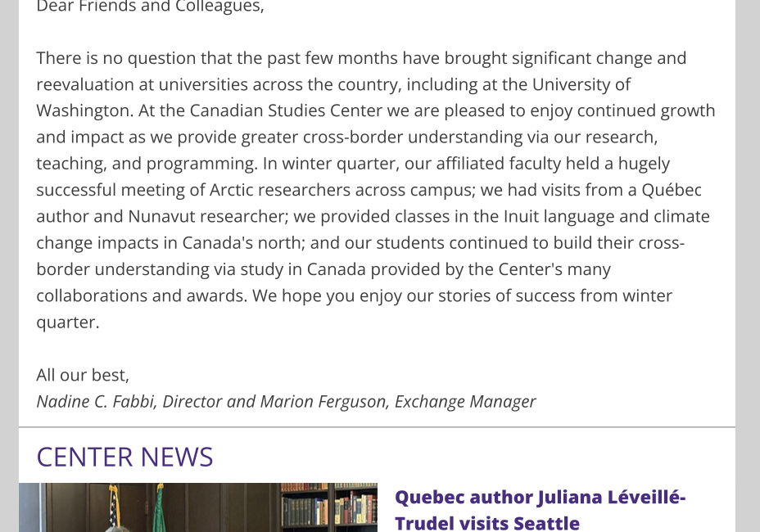Click the Exchange Manager title text
The width and height of the screenshot is (760, 532).
click(x=465, y=402)
